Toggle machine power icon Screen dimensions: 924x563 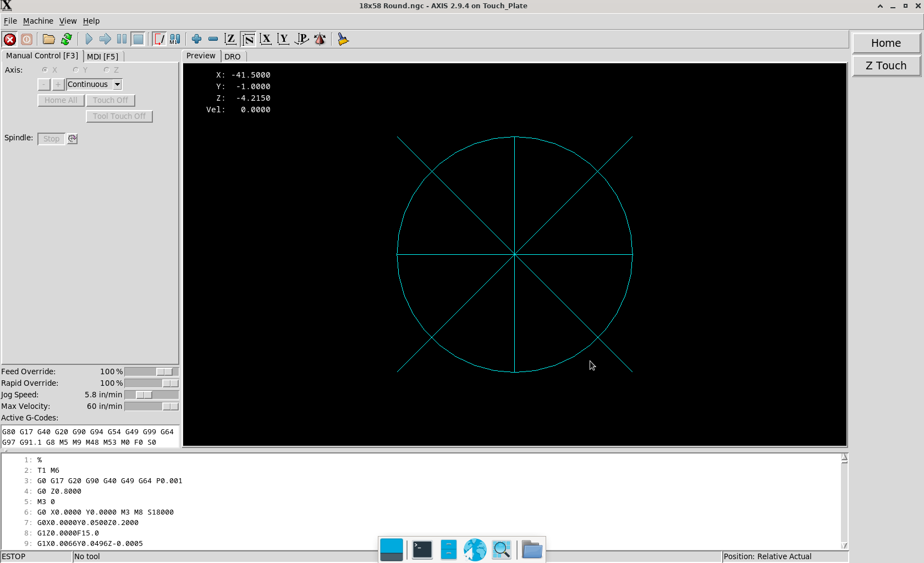26,39
